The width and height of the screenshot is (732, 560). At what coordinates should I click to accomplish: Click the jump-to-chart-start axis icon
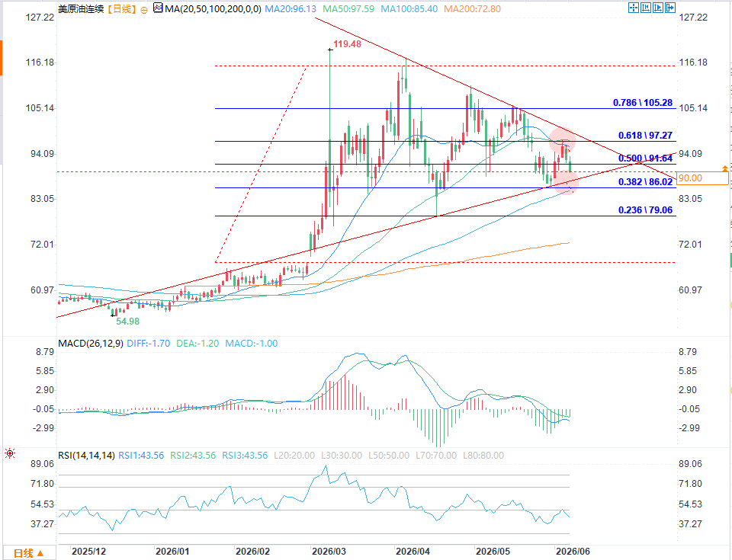coord(646,8)
